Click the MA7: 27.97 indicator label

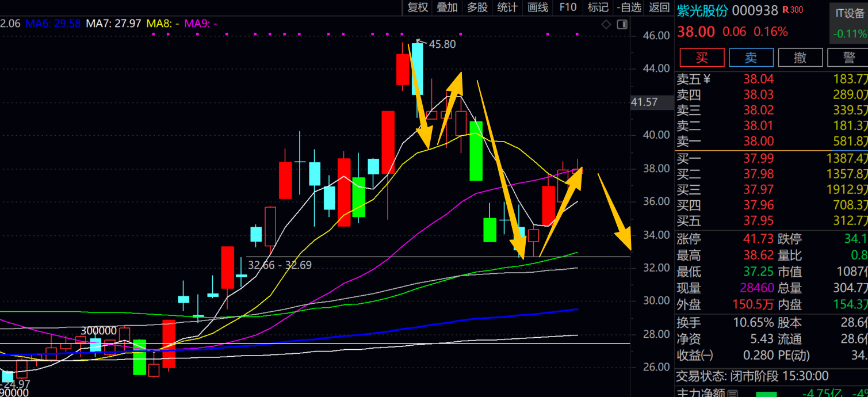[113, 24]
